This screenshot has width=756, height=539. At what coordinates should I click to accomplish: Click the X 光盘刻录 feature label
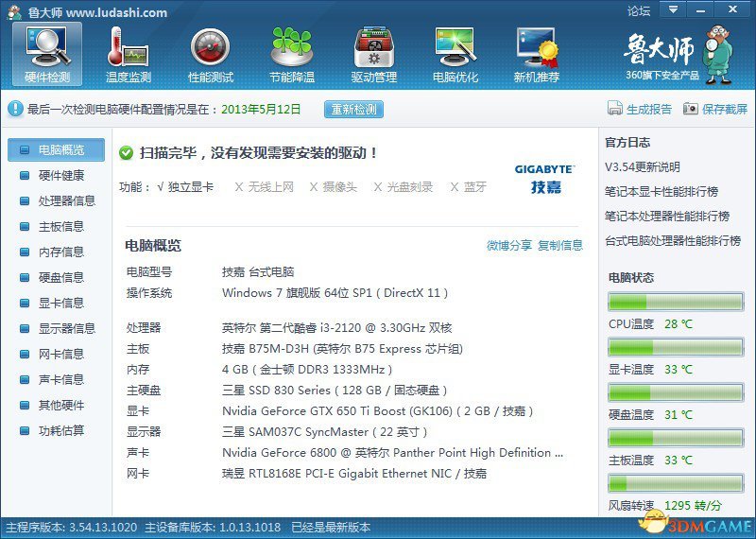tap(404, 187)
